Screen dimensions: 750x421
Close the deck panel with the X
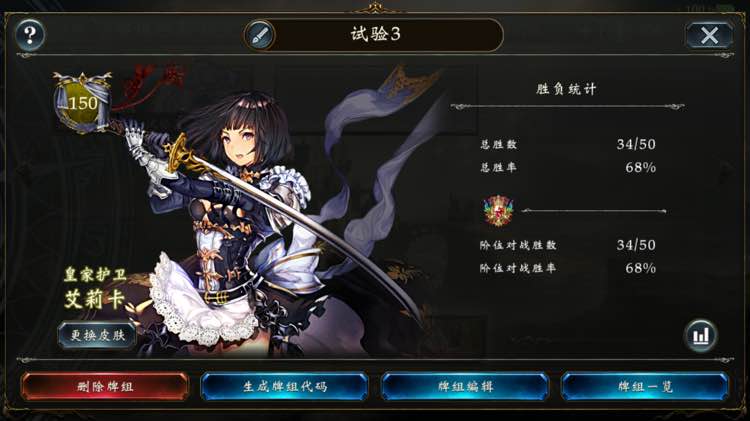point(709,35)
